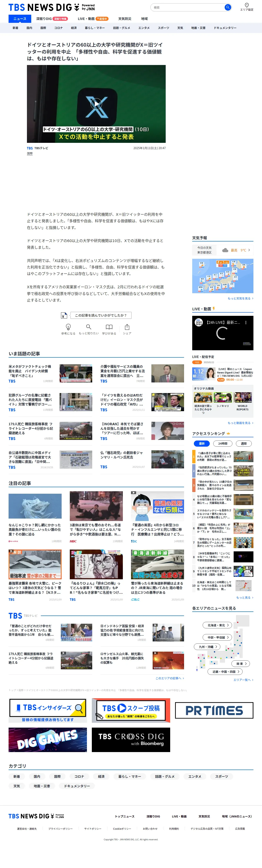This screenshot has height=868, width=262.
Task: Open トップニュース footer link
Action: pos(125,816)
